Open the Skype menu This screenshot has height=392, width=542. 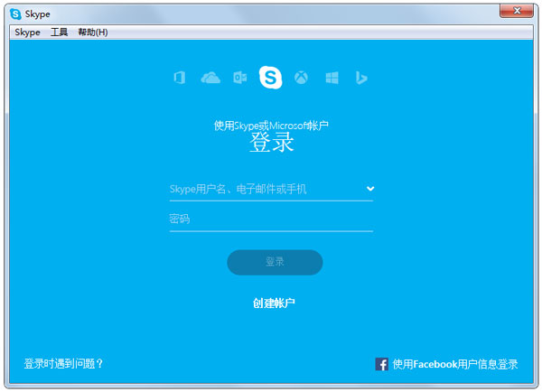[x=27, y=33]
